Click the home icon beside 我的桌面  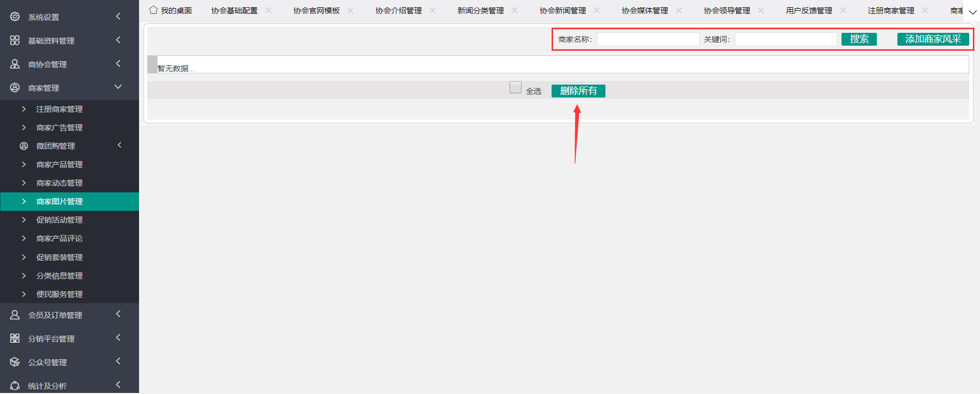coord(153,10)
